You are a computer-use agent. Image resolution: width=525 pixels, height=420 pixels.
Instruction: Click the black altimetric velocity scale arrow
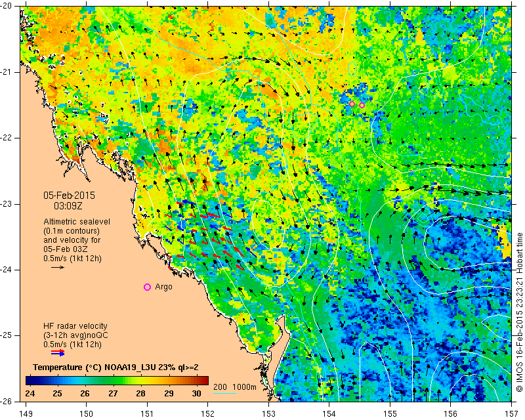(58, 267)
